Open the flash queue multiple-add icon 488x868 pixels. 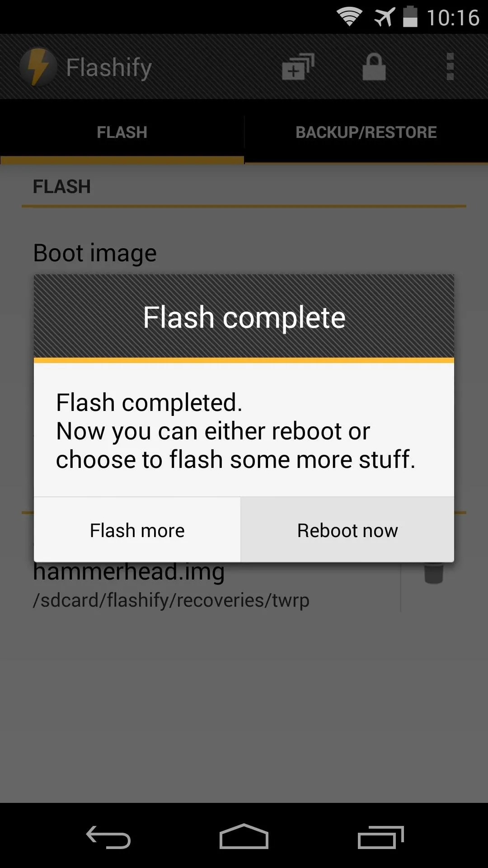298,67
